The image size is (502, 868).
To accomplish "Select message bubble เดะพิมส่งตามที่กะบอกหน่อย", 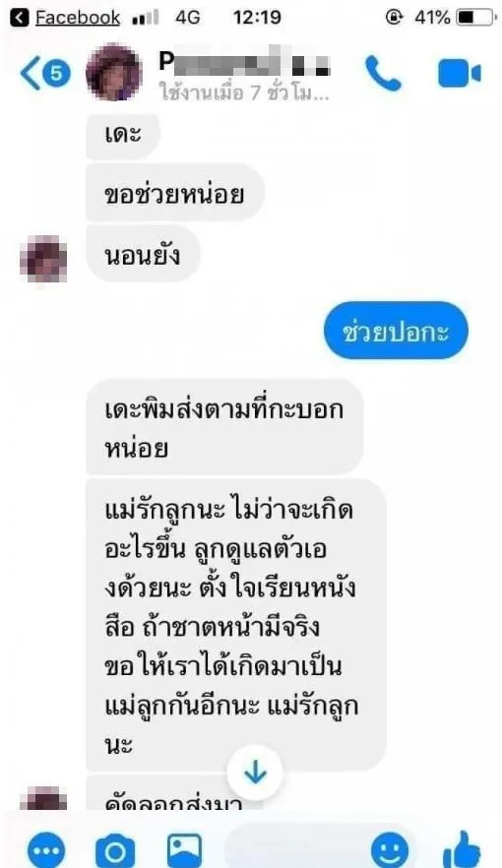I will click(x=224, y=427).
